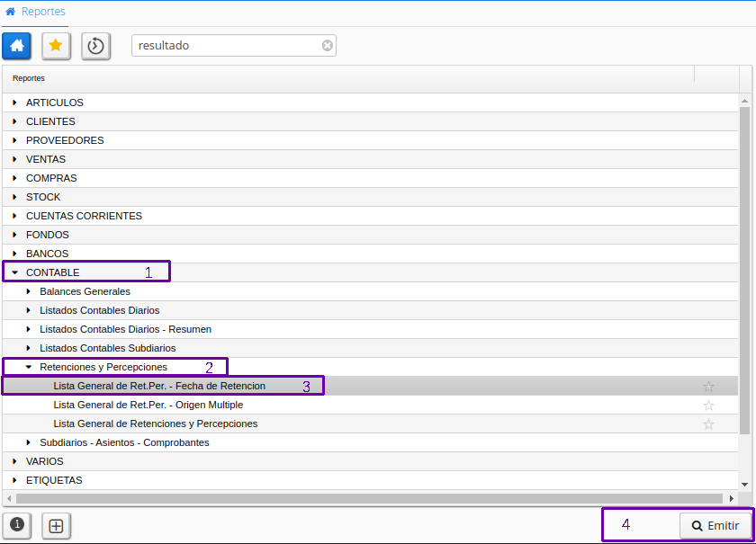Image resolution: width=756 pixels, height=544 pixels.
Task: Click the horizontal scrollbar thumb
Action: (x=369, y=498)
